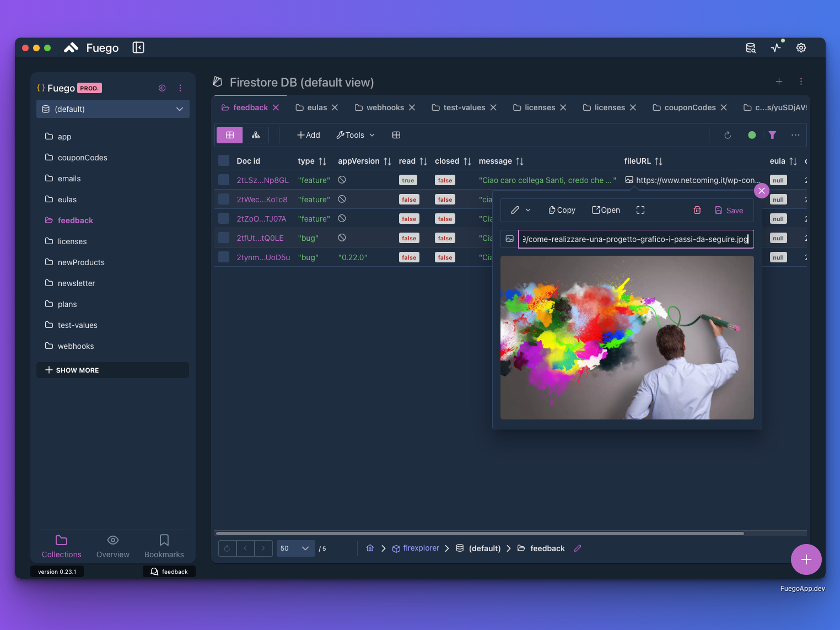
Task: Select the row 2tynm...UoD5u checkbox
Action: 224,257
